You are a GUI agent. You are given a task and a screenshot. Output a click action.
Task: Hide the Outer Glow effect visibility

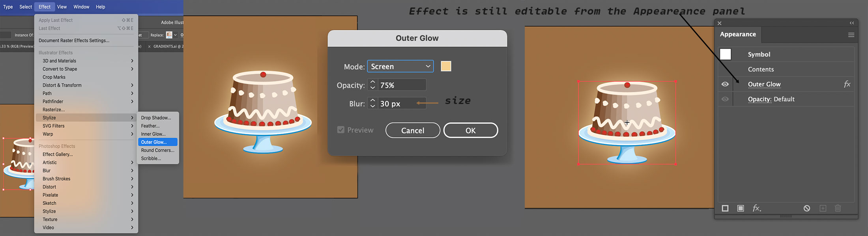(725, 84)
